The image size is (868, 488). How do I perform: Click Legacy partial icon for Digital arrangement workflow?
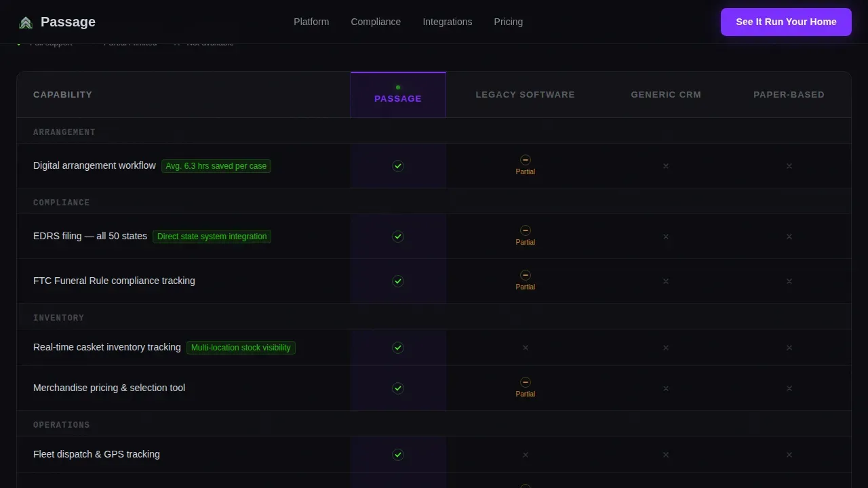(x=526, y=160)
